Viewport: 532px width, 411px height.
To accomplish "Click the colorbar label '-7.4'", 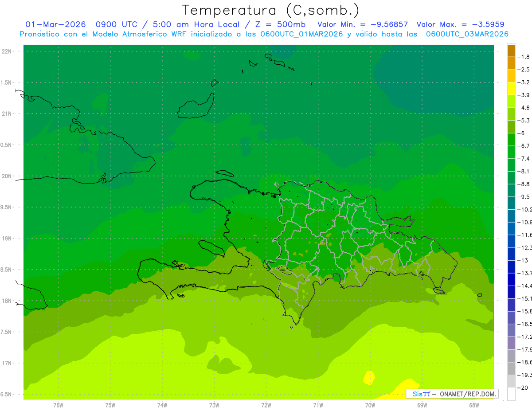I will pos(524,159).
